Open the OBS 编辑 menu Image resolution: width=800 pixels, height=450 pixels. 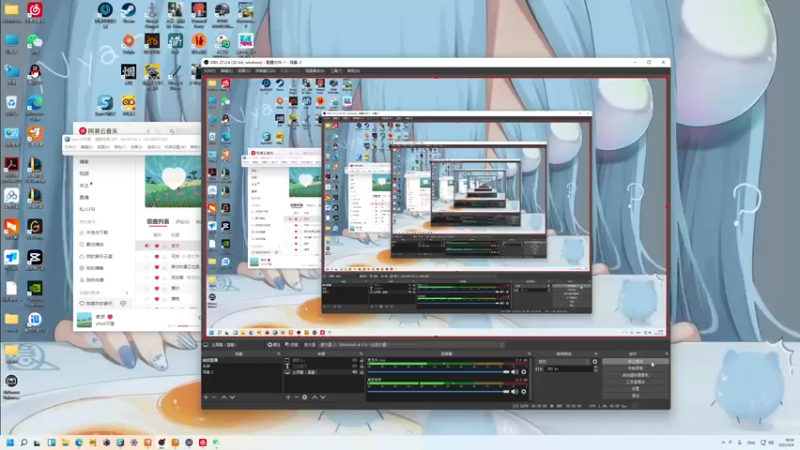tap(227, 71)
